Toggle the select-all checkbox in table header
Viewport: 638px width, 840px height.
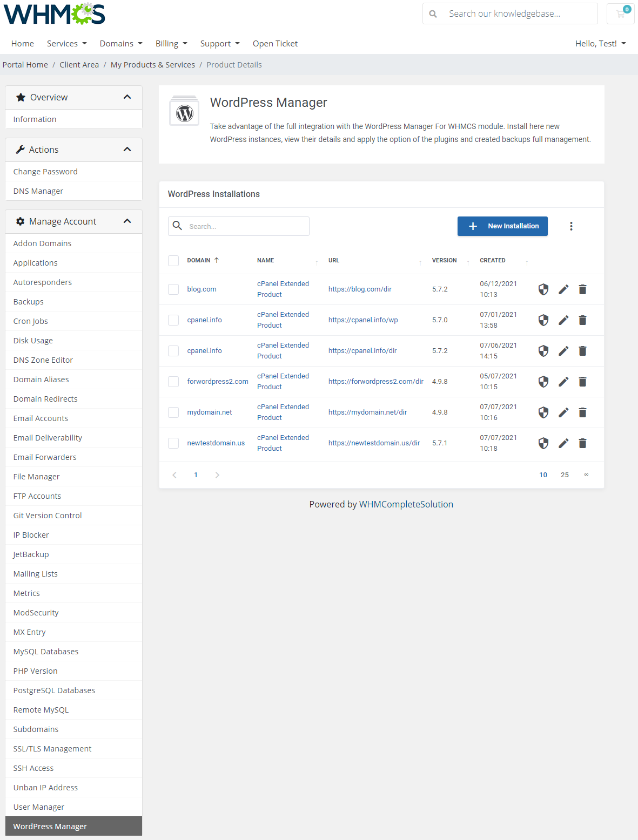pos(173,261)
